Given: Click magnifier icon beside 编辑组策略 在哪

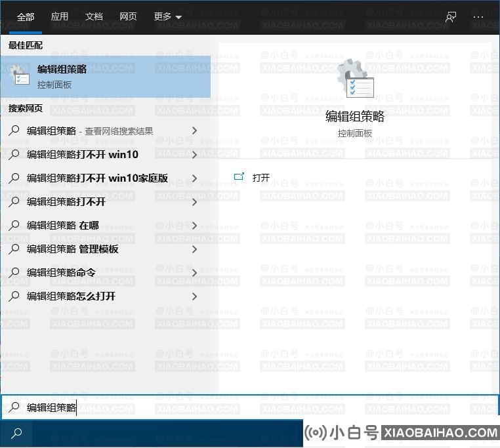Looking at the screenshot, I should click(14, 225).
